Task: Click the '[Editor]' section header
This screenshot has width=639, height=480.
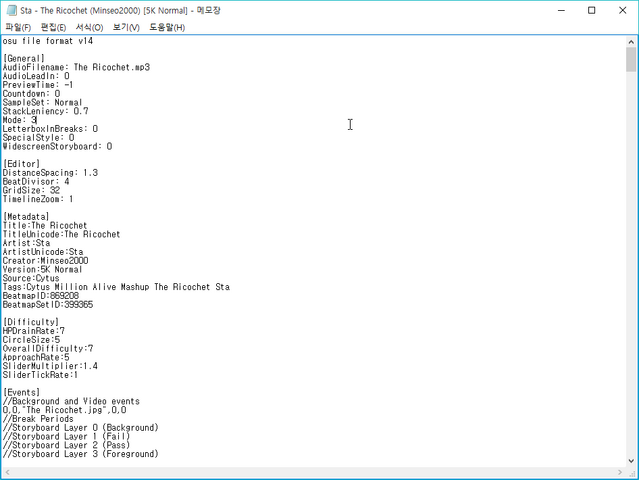Action: pos(21,164)
